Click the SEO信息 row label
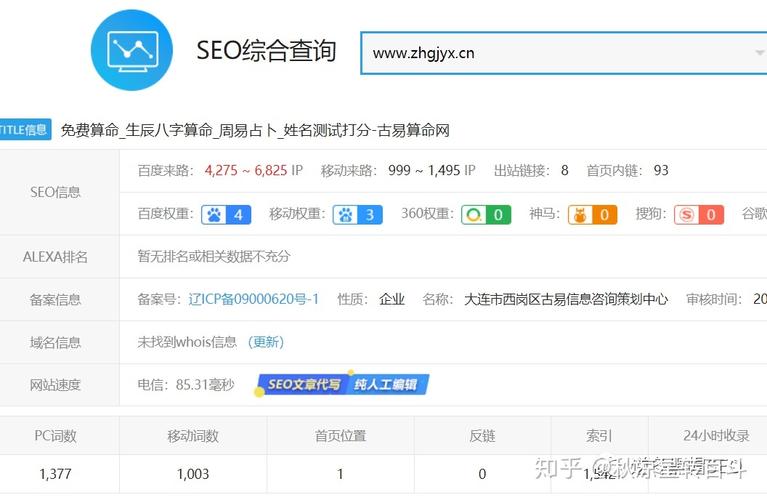This screenshot has width=767, height=500. [55, 192]
